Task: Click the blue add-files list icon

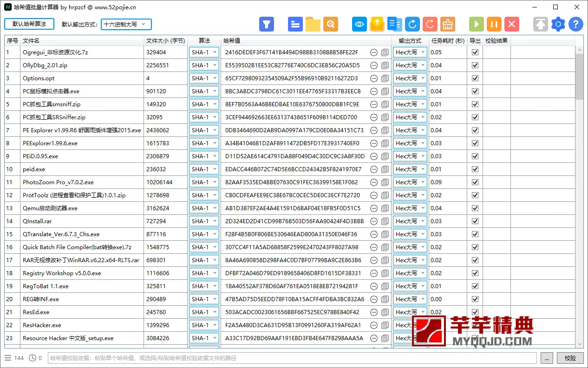Action: pos(295,24)
